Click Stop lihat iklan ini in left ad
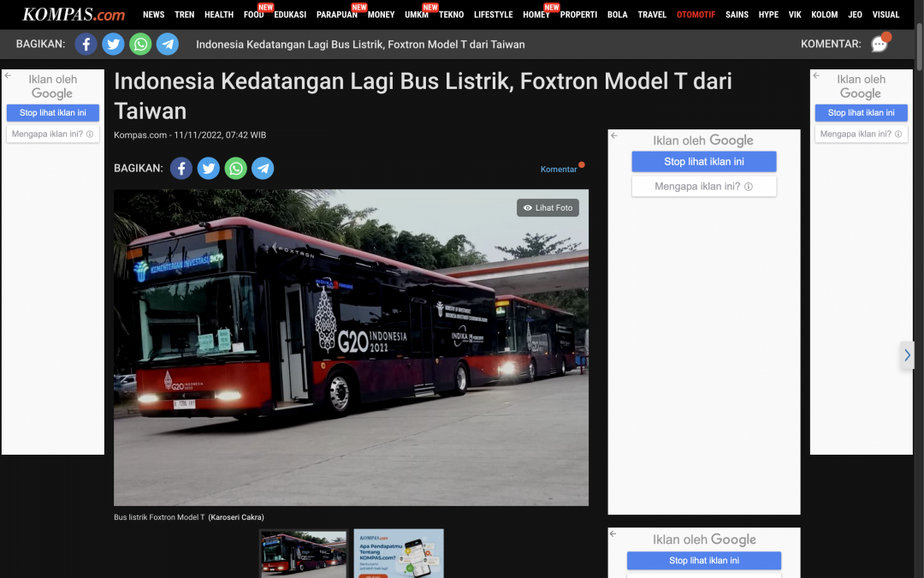This screenshot has width=924, height=578. pos(53,113)
